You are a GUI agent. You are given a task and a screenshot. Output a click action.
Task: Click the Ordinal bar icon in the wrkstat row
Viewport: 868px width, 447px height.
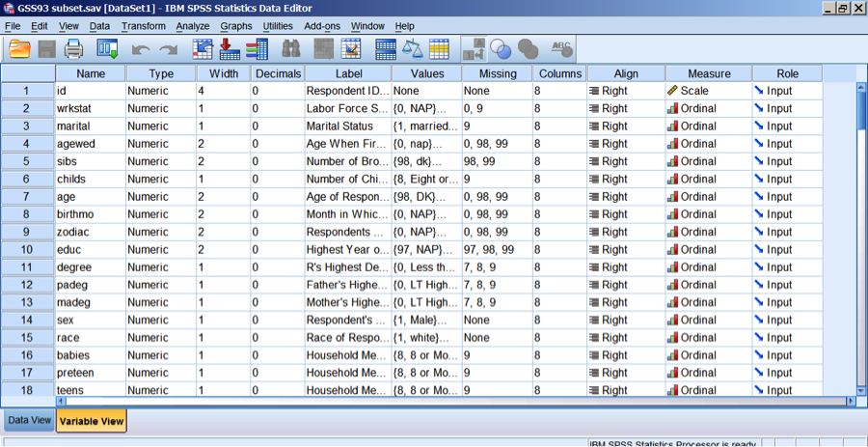(672, 108)
